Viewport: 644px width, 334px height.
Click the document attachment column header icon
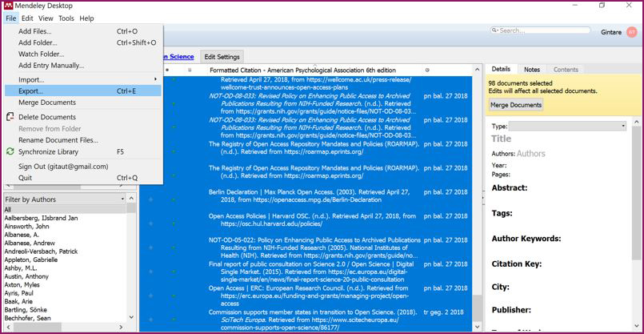[x=190, y=70]
